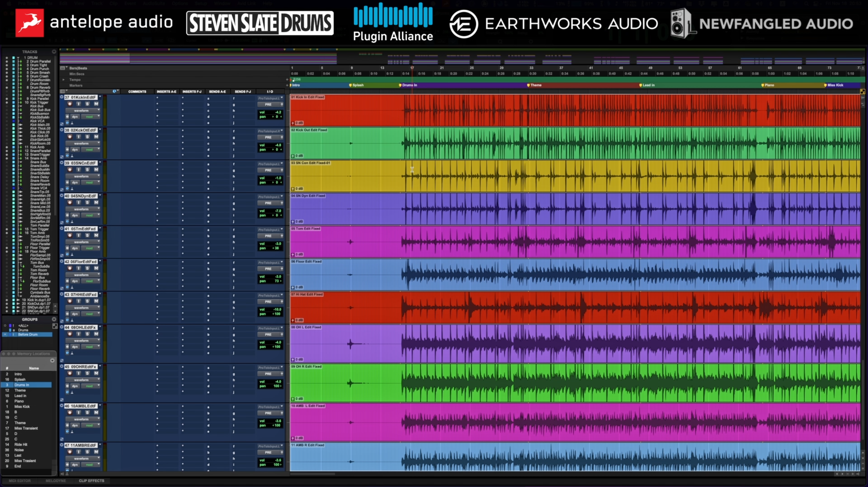Click clip gain icon on 07 Hi Hat clip
This screenshot has width=868, height=487.
pyautogui.click(x=293, y=320)
